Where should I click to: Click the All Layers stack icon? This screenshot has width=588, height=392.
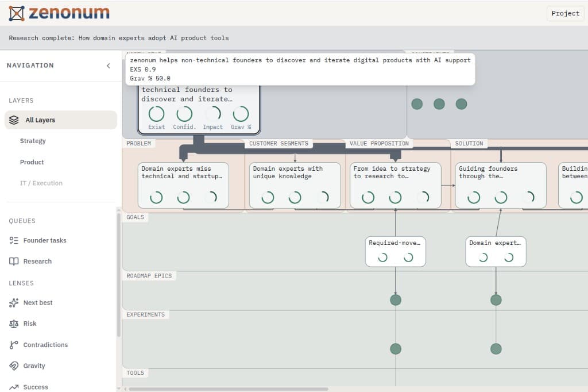coord(14,120)
